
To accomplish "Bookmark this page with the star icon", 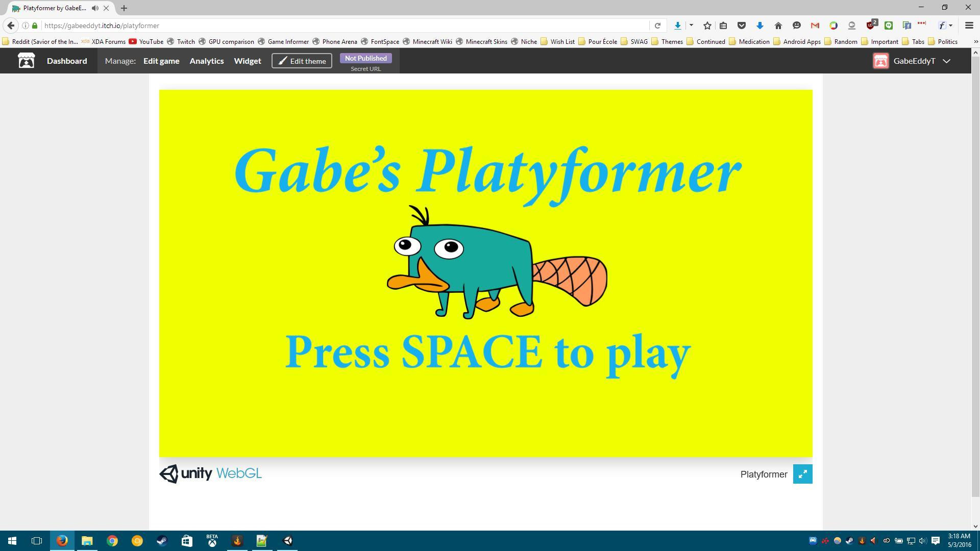I will click(x=707, y=26).
